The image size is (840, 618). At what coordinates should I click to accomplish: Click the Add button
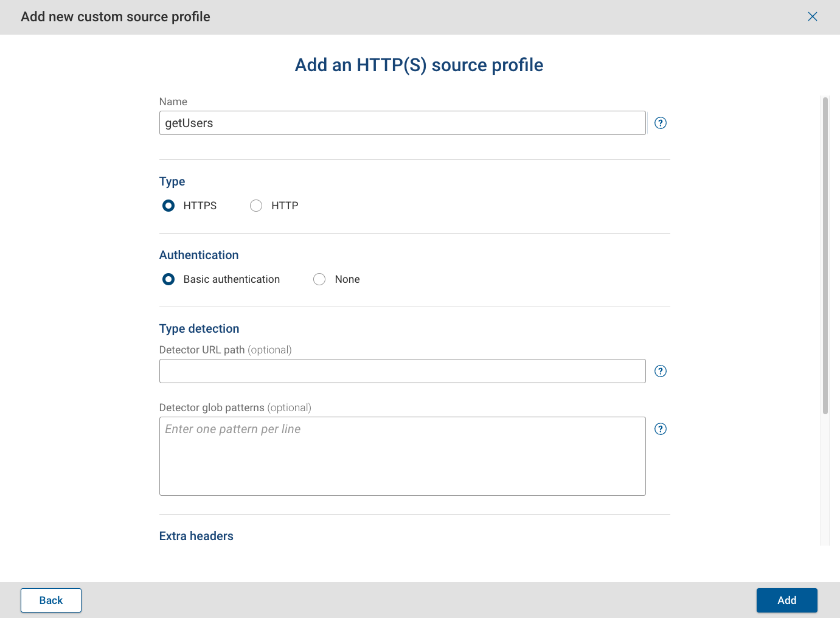click(x=786, y=600)
